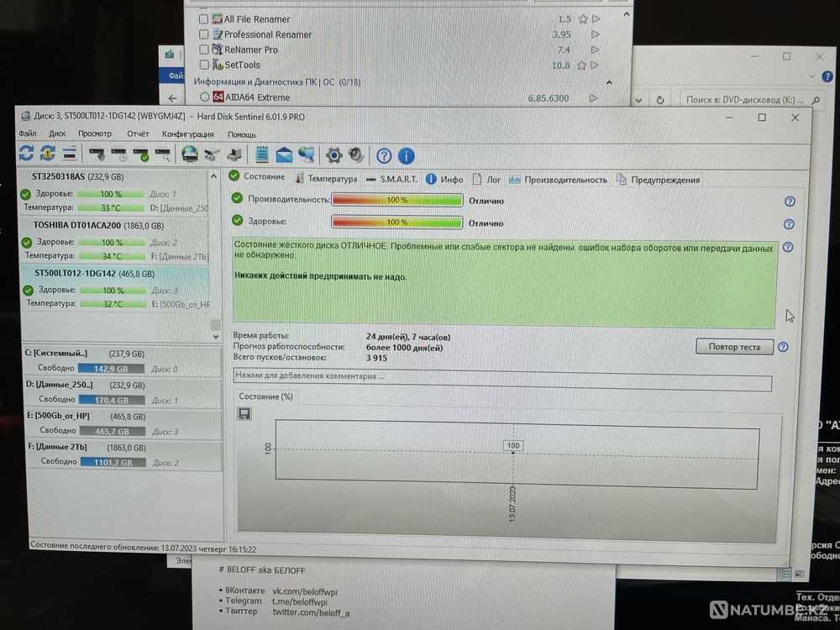Click the Производительность 100% gradient bar
Viewport: 840px width, 630px height.
[397, 200]
